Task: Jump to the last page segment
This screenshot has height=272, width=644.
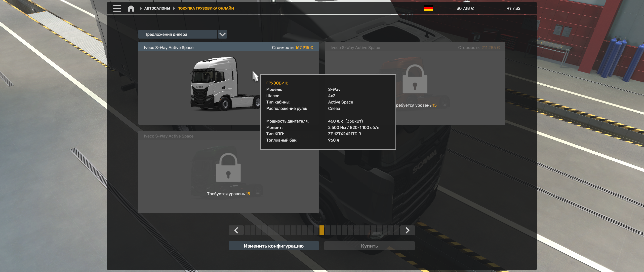Action: tap(396, 230)
